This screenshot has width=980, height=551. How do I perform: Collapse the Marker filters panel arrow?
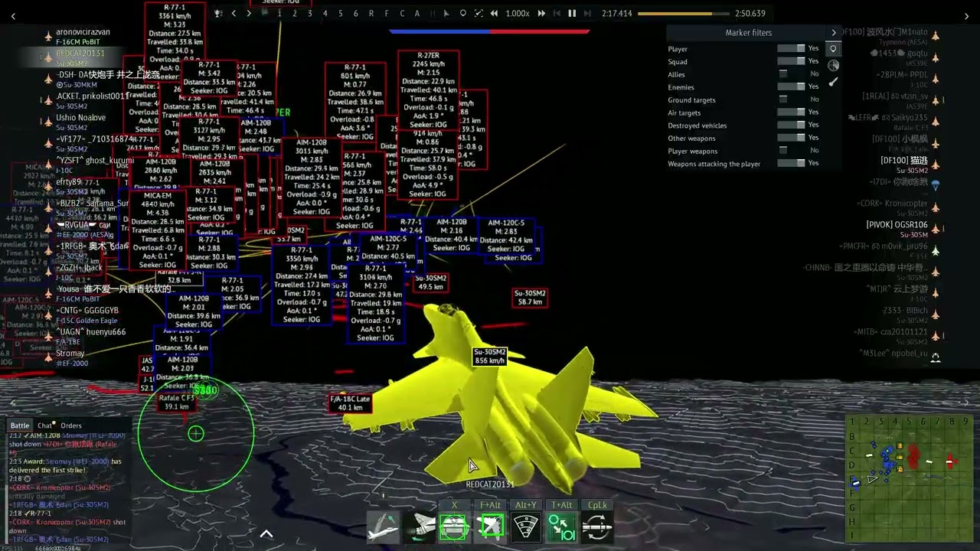(x=834, y=32)
